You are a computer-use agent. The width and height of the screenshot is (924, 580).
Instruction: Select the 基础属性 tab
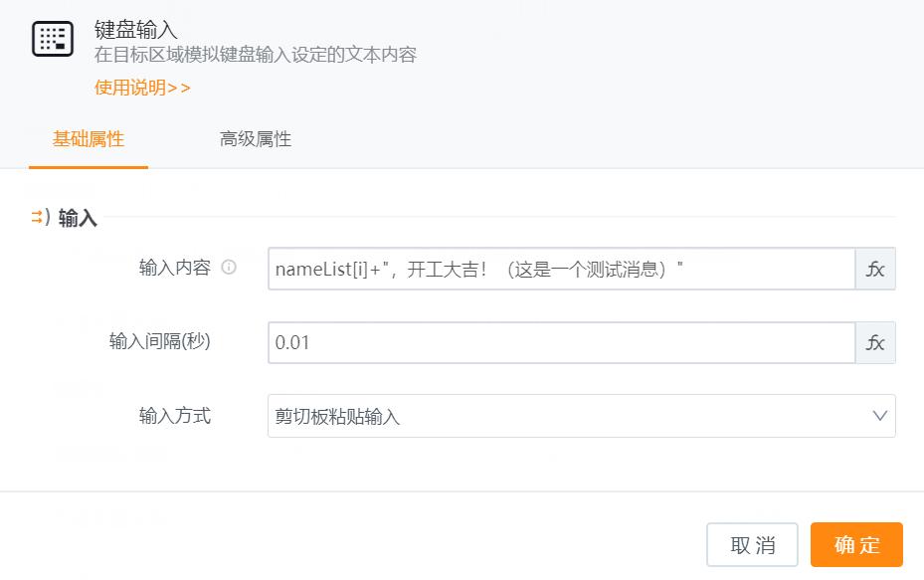[x=88, y=139]
